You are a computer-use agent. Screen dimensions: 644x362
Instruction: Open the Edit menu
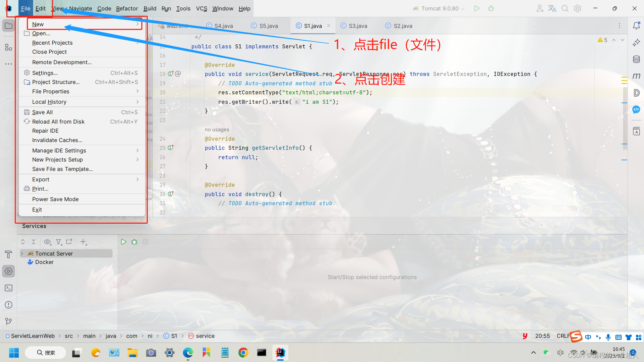coord(40,8)
